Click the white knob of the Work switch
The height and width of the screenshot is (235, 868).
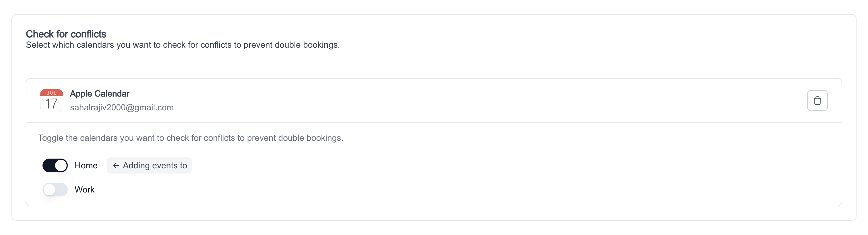(49, 190)
